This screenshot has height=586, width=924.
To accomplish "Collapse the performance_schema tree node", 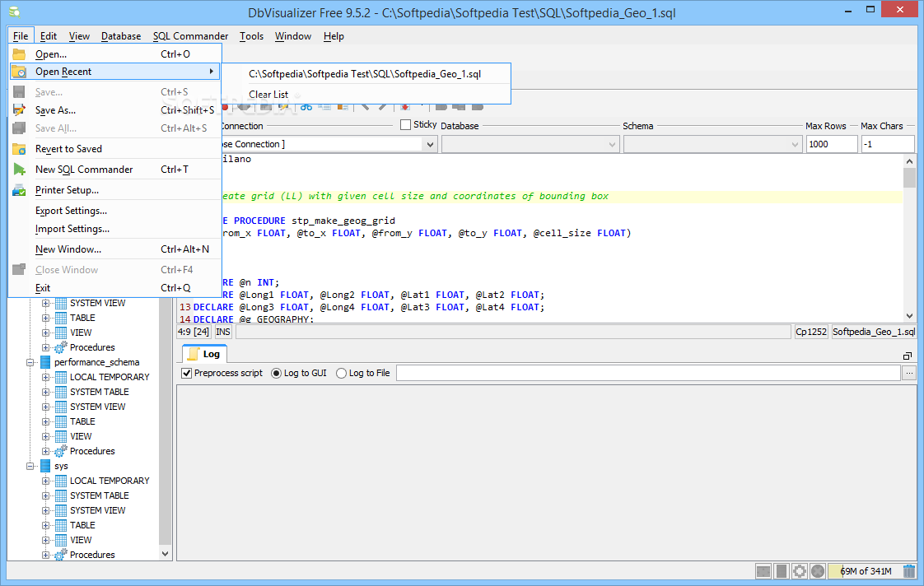I will [x=30, y=363].
